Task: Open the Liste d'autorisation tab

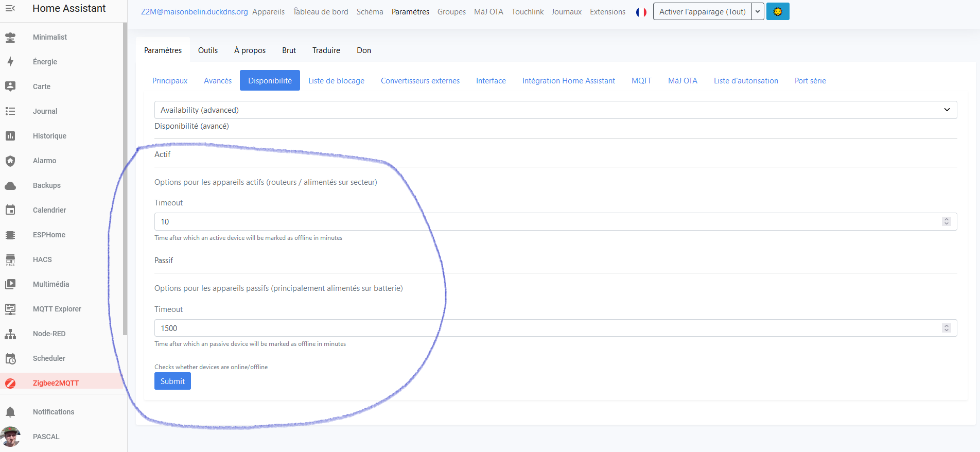Action: pos(746,80)
